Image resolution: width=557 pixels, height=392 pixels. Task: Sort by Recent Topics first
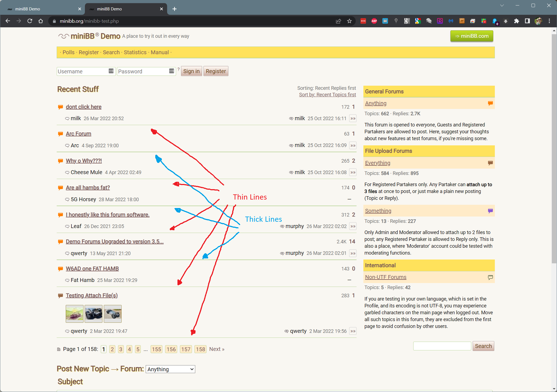click(x=328, y=95)
